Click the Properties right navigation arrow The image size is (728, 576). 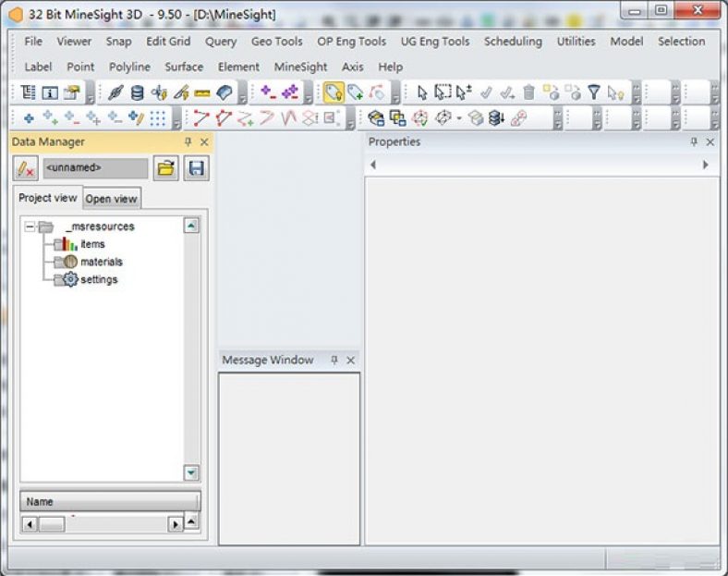706,165
